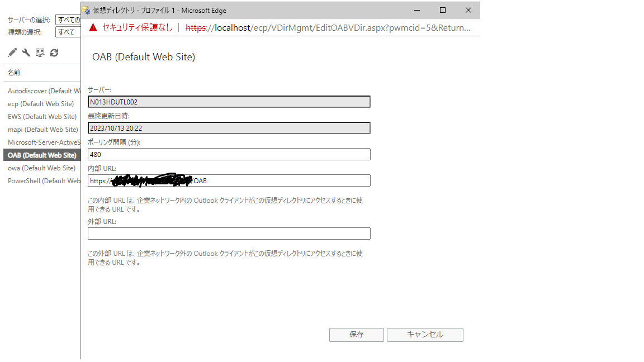Click the キャンセル cancel button

point(425,335)
